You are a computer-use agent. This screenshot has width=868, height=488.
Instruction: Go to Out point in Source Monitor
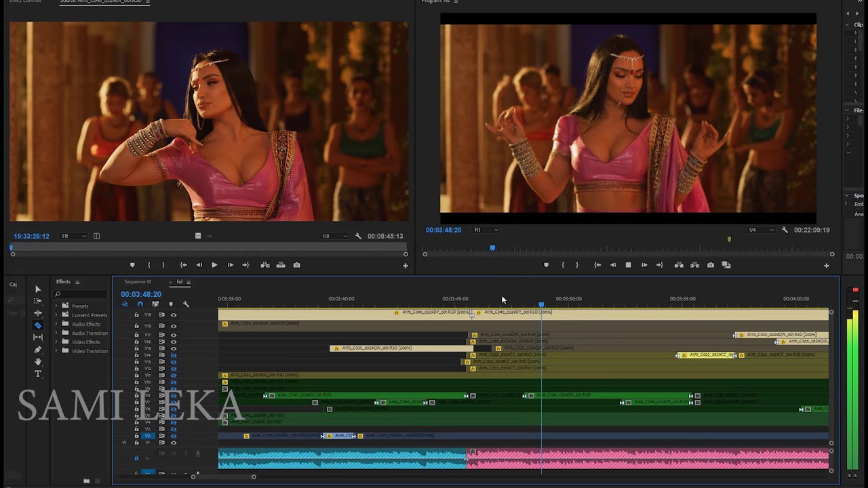pos(245,265)
